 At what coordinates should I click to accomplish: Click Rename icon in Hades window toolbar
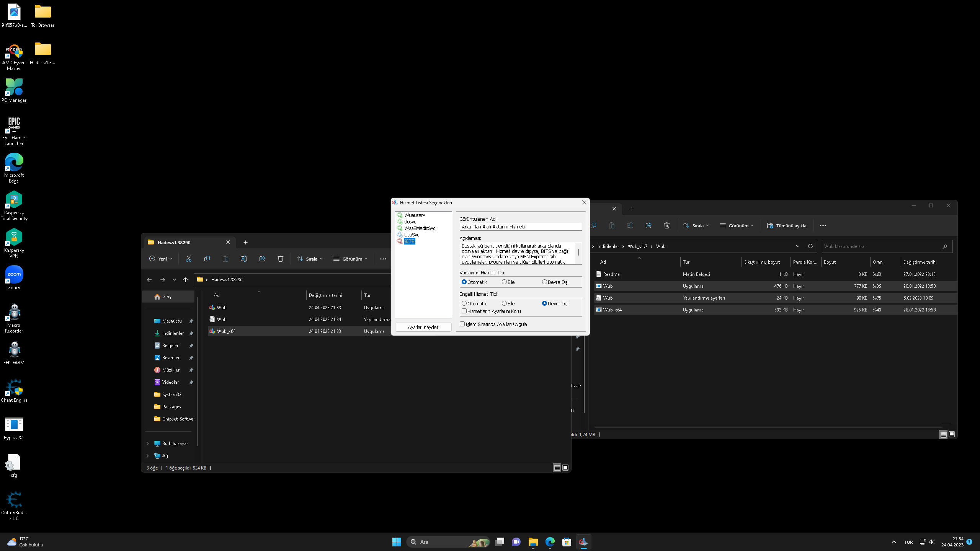pyautogui.click(x=243, y=259)
